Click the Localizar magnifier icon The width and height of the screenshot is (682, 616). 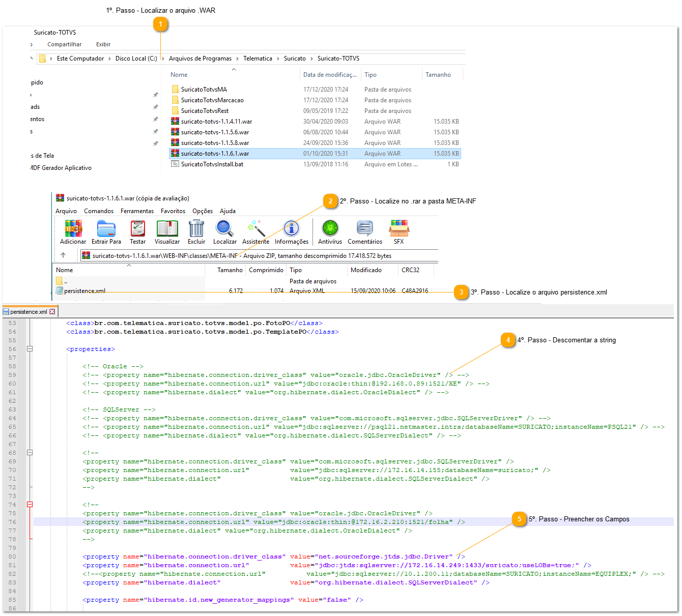224,228
